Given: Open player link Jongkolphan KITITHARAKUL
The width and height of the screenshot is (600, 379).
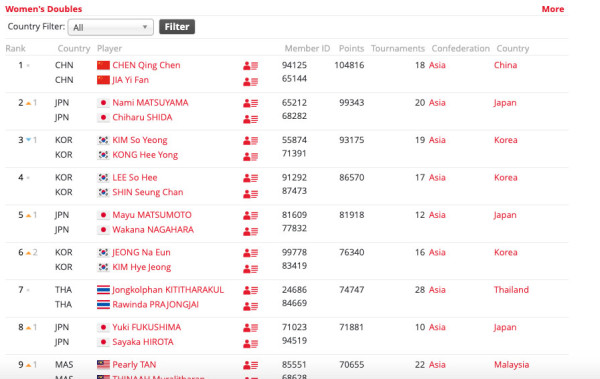Looking at the screenshot, I should coord(168,290).
